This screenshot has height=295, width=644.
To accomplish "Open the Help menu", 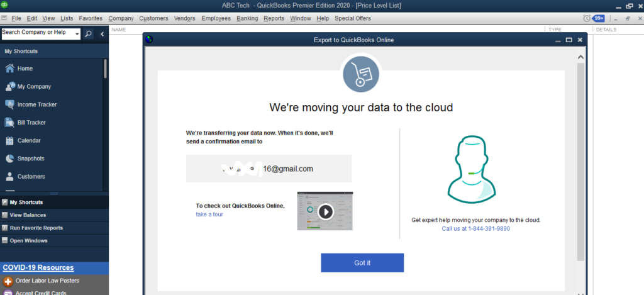I will tap(323, 18).
